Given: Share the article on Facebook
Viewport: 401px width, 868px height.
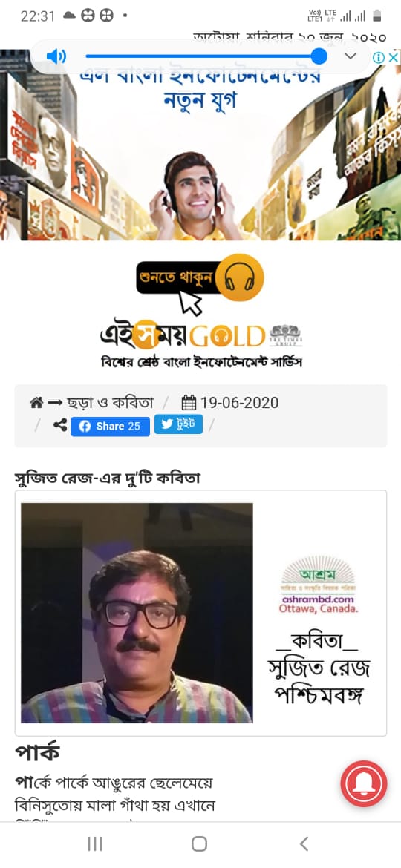Looking at the screenshot, I should [110, 427].
